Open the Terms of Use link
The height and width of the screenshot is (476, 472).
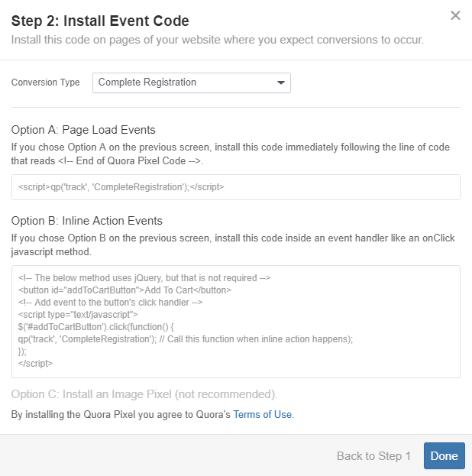[262, 414]
